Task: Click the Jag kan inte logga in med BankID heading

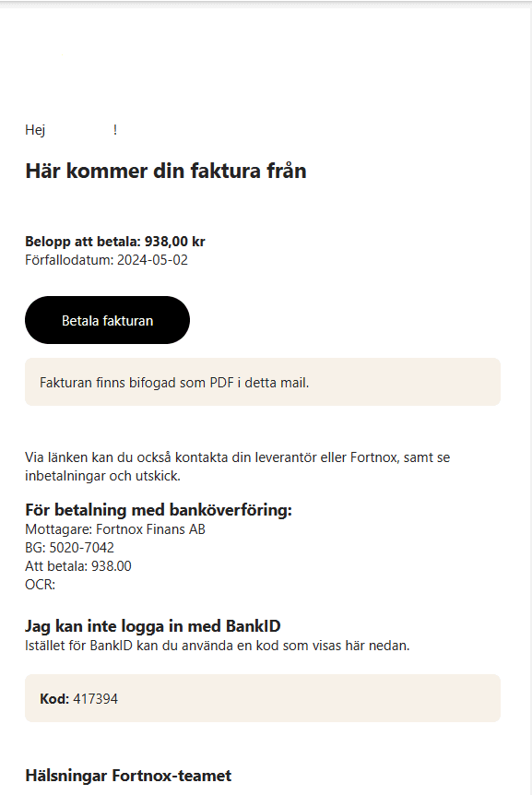Action: point(152,626)
